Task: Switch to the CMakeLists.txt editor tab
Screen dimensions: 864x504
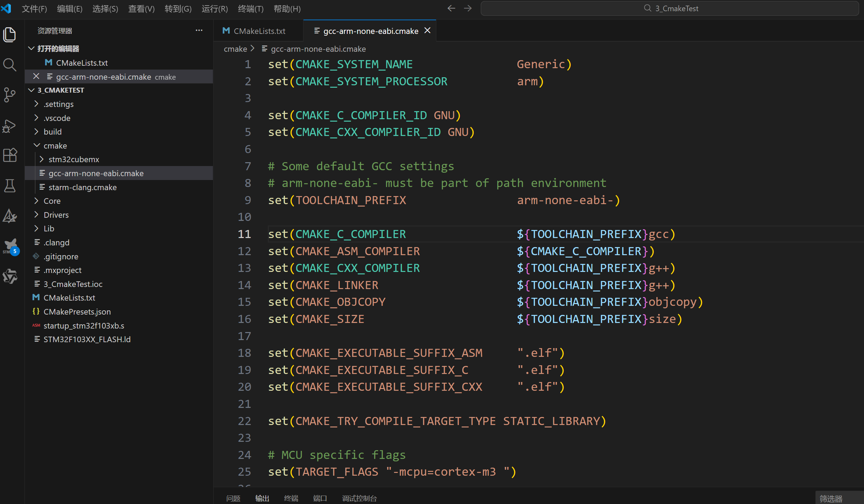Action: click(x=259, y=31)
